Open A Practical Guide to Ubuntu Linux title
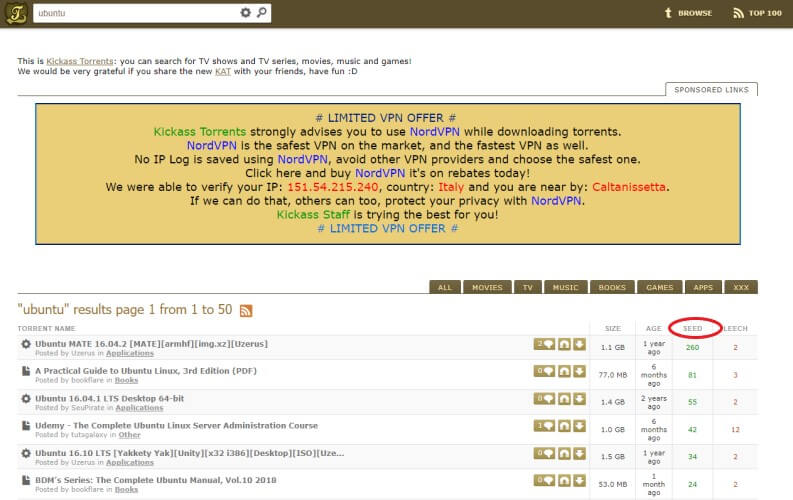Viewport: 793px width, 500px height. point(146,371)
